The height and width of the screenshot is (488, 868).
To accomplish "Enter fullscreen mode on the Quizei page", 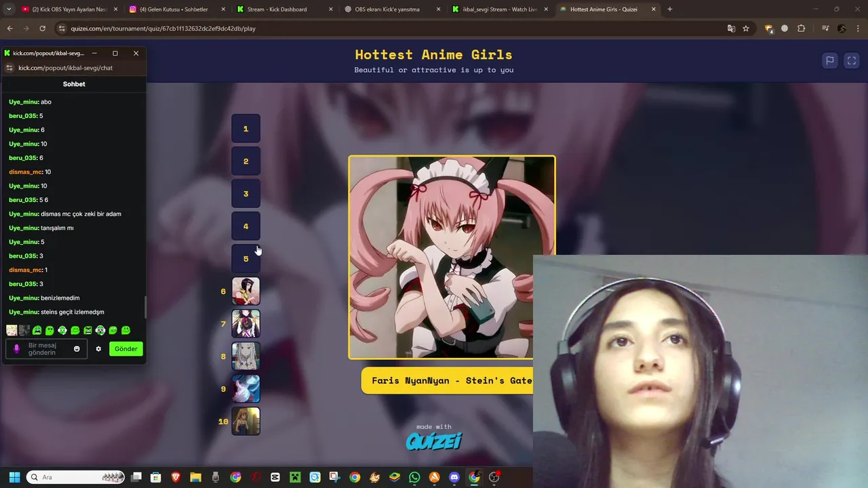I will point(852,60).
